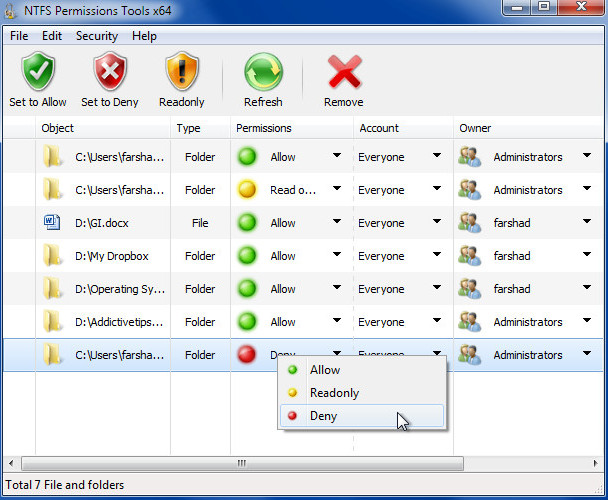Open the Edit menu
Screen dimensions: 608x500
click(52, 36)
